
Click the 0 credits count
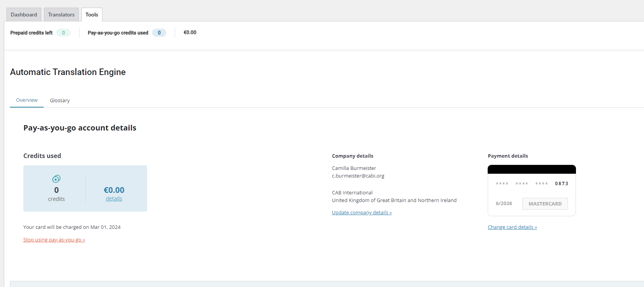pyautogui.click(x=57, y=190)
